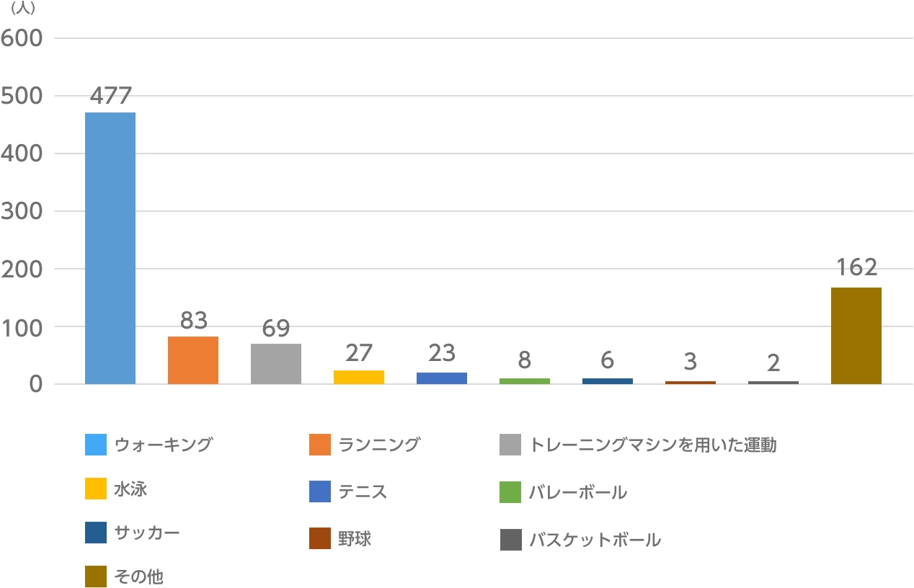914x588 pixels.
Task: Select the テニス legend color swatch
Action: [x=319, y=491]
